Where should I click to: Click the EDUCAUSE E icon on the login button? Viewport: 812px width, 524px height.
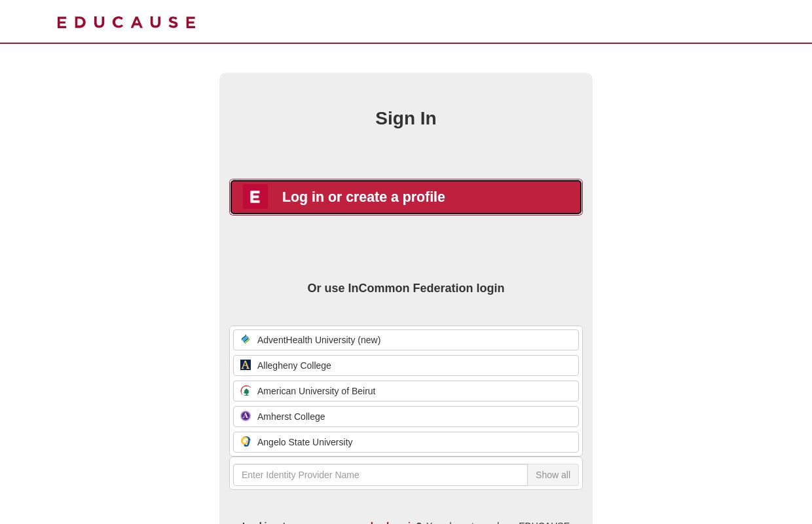click(255, 196)
